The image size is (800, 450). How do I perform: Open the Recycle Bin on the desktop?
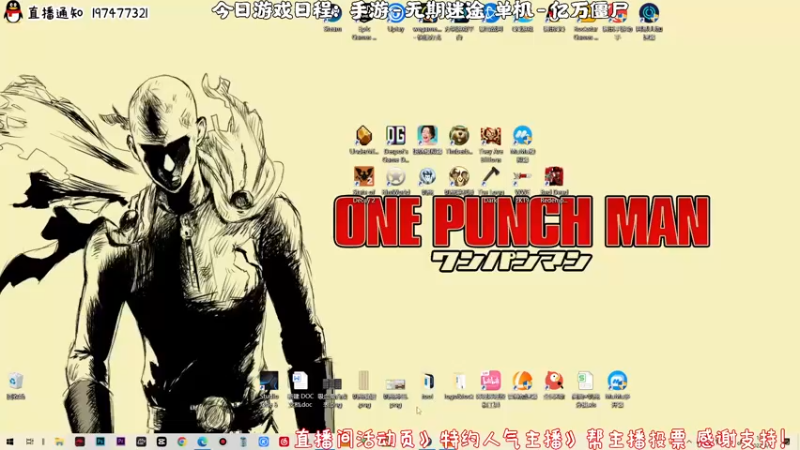[16, 385]
